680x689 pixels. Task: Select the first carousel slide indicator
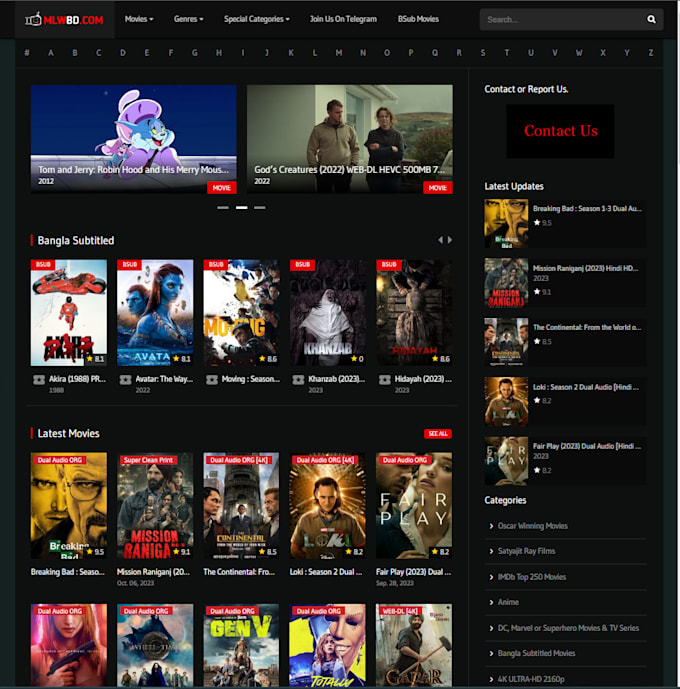223,207
